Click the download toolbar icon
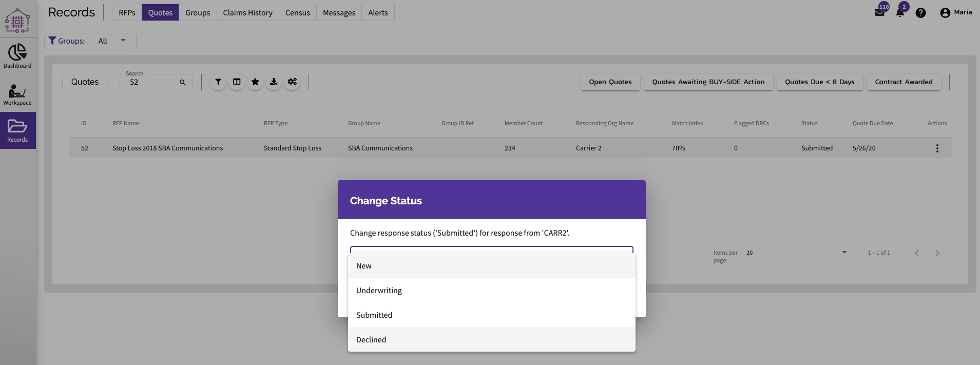Image resolution: width=980 pixels, height=365 pixels. click(274, 82)
